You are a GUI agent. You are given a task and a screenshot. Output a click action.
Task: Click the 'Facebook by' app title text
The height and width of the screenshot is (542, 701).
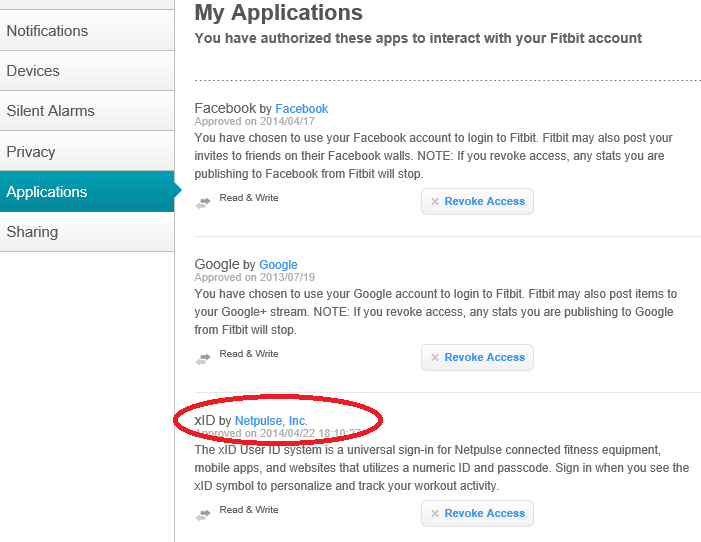pos(233,108)
